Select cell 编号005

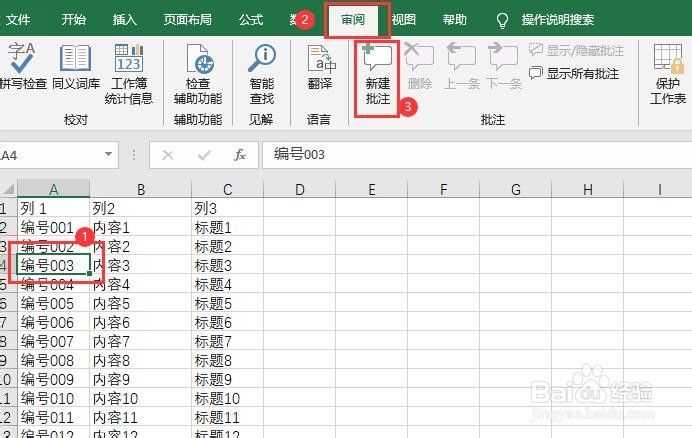point(53,303)
